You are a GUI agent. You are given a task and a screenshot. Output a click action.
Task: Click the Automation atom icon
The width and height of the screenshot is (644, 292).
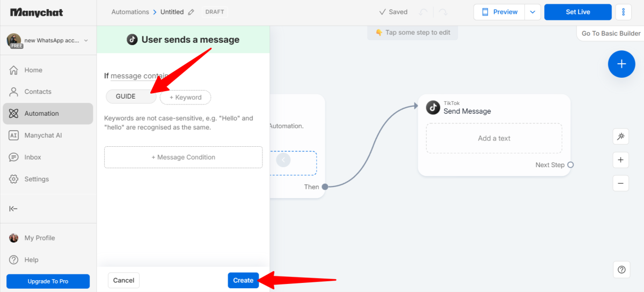(x=14, y=114)
